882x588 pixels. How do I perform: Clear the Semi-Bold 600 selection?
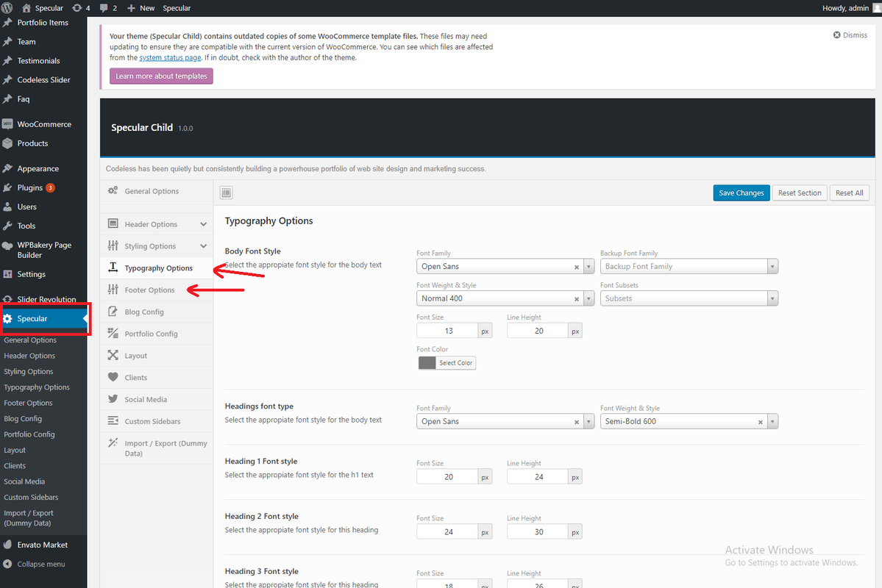coord(761,422)
